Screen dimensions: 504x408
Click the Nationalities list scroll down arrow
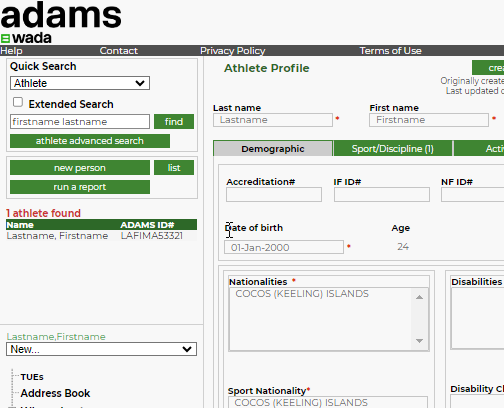pyautogui.click(x=419, y=341)
